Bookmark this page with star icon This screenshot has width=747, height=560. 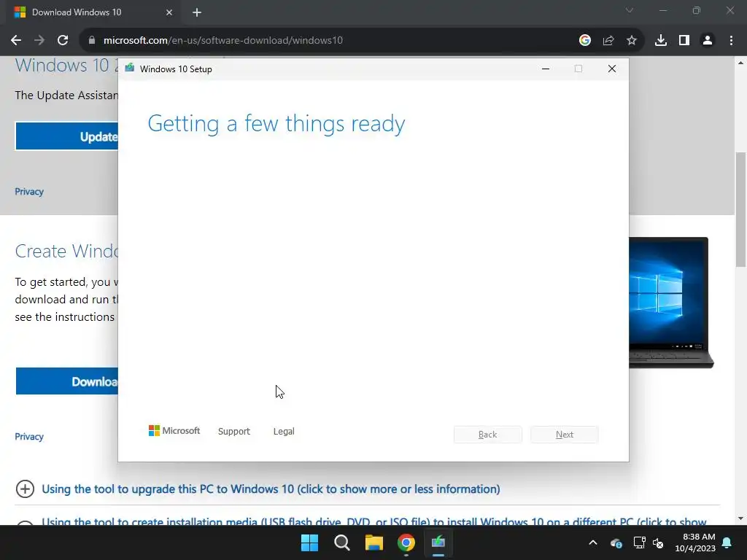click(632, 41)
